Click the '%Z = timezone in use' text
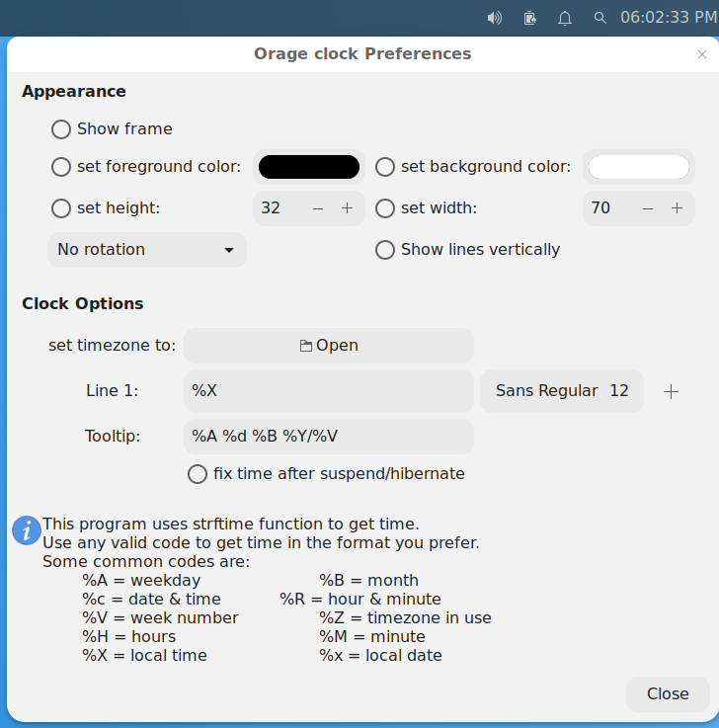 click(x=405, y=618)
